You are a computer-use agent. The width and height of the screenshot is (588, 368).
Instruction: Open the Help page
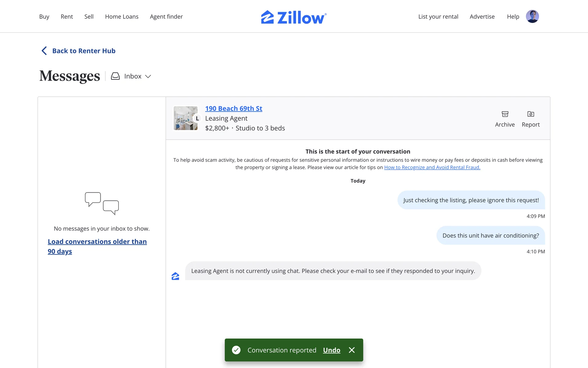click(x=513, y=17)
